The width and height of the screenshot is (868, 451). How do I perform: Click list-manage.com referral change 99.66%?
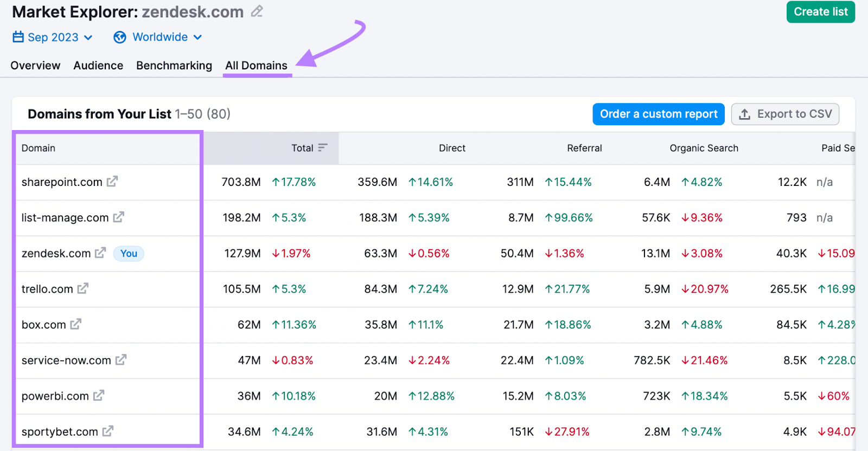(569, 218)
